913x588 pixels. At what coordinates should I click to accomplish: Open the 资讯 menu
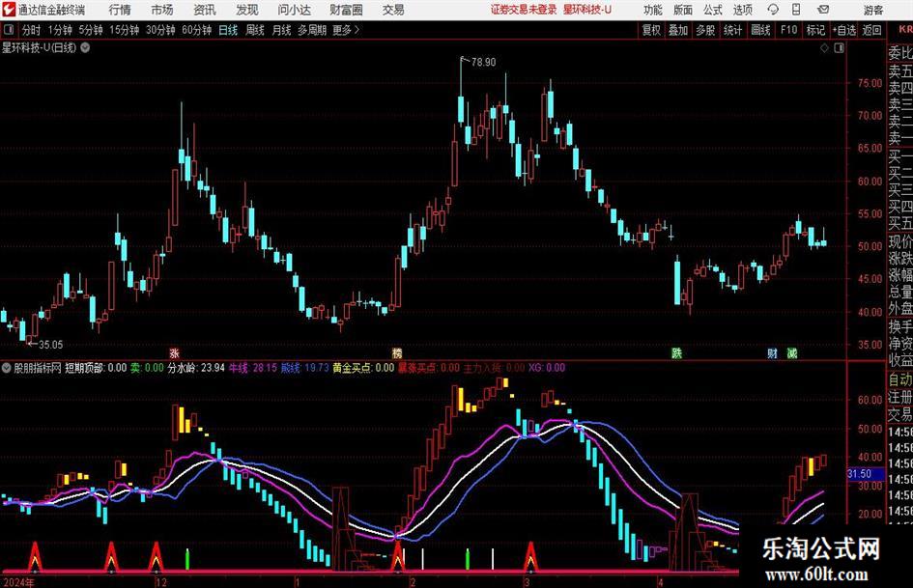tap(205, 10)
